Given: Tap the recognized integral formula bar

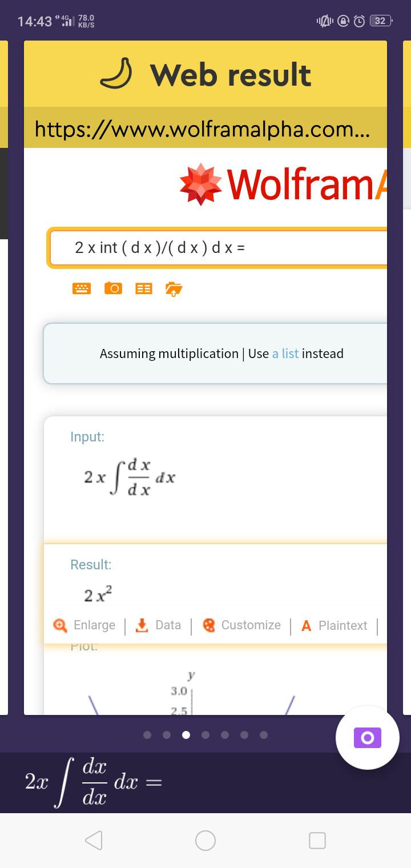Looking at the screenshot, I should point(205,782).
